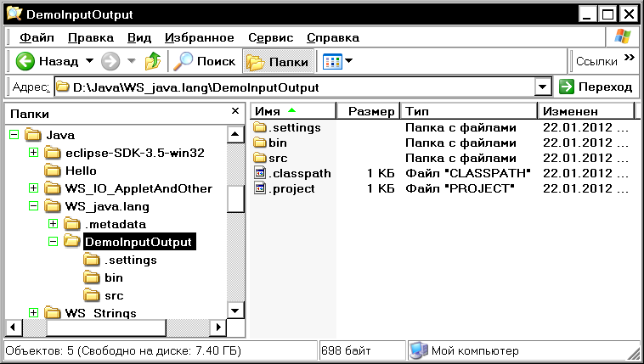Select bin folder icon in file list

(x=260, y=143)
